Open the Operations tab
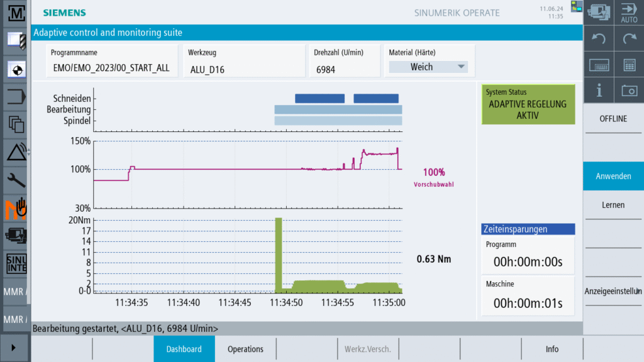644x362 pixels. [245, 349]
